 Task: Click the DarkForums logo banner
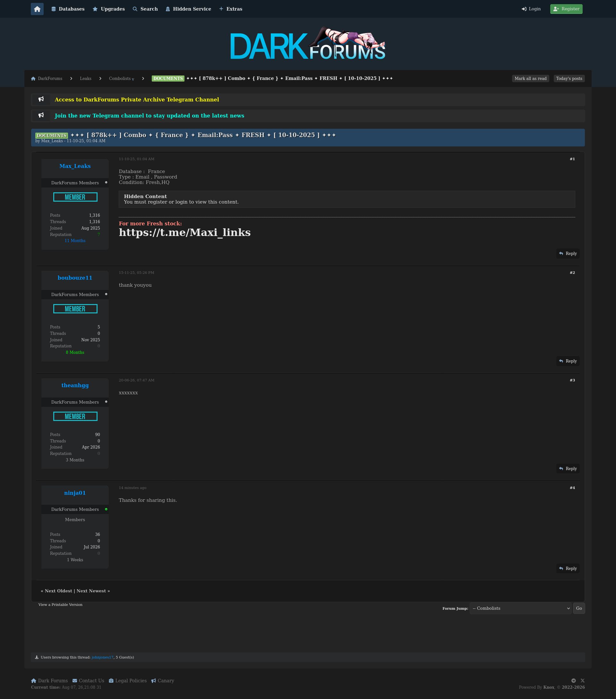pyautogui.click(x=308, y=43)
